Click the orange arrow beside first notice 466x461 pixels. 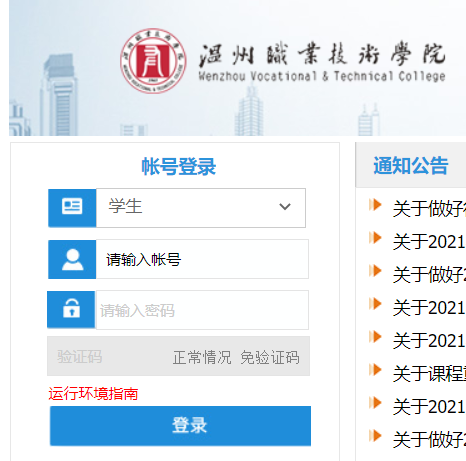[x=375, y=205]
